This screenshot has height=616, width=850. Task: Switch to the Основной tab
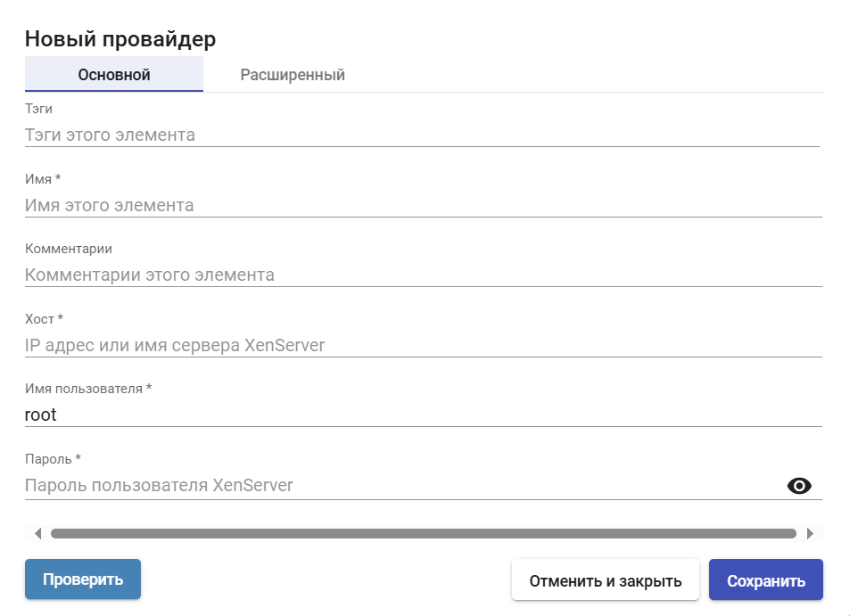[114, 75]
